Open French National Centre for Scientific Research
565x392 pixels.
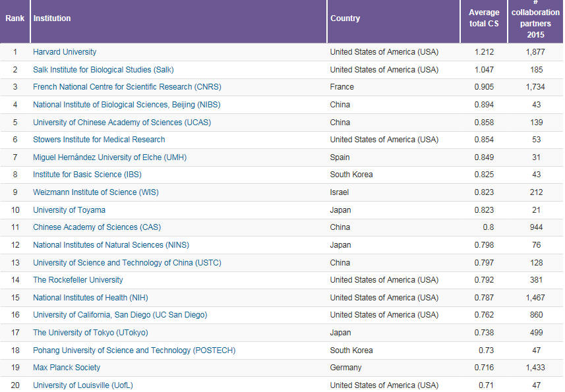pyautogui.click(x=123, y=87)
